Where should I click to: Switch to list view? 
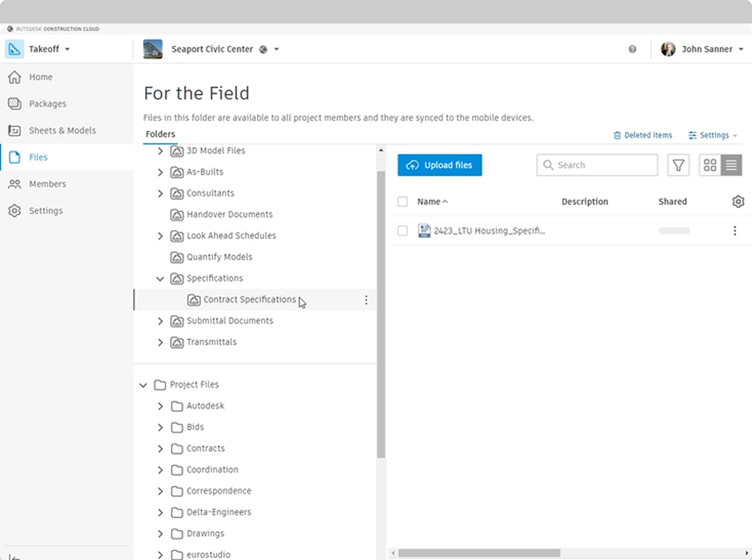coord(731,165)
